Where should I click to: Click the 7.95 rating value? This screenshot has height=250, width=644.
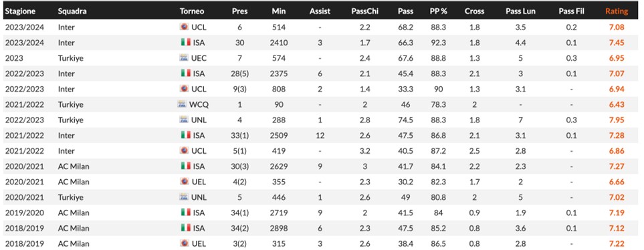pyautogui.click(x=617, y=120)
